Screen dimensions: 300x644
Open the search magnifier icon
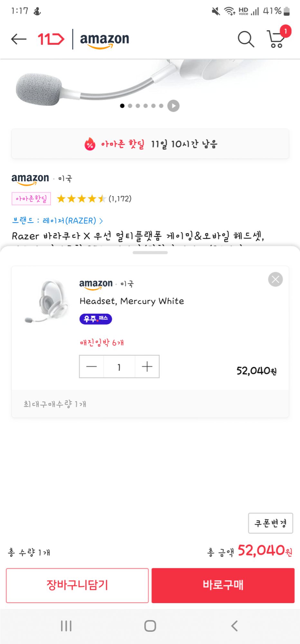coord(246,39)
